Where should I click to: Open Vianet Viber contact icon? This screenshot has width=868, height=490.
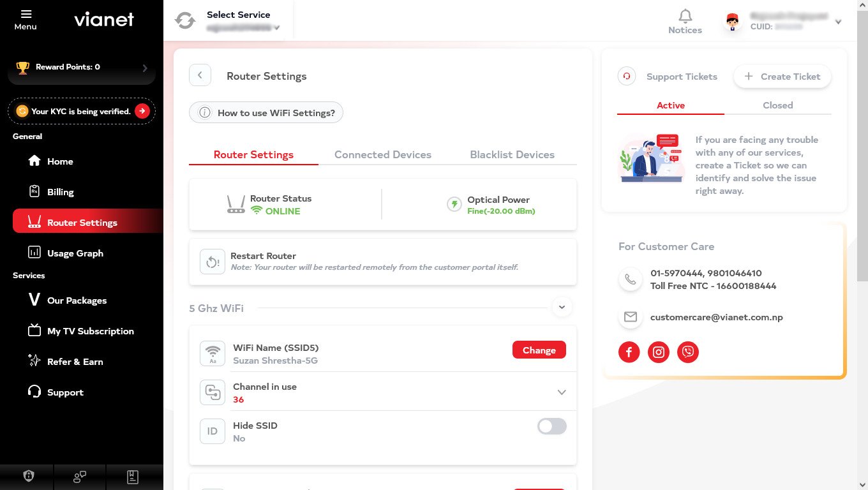click(x=687, y=352)
